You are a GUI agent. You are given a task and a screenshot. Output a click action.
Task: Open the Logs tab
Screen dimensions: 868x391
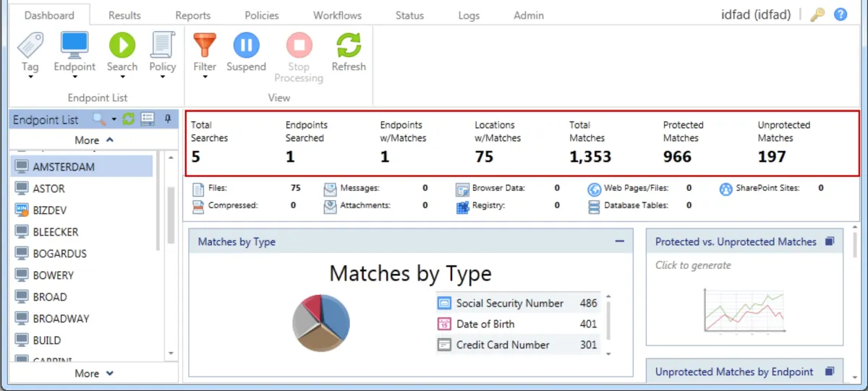469,15
